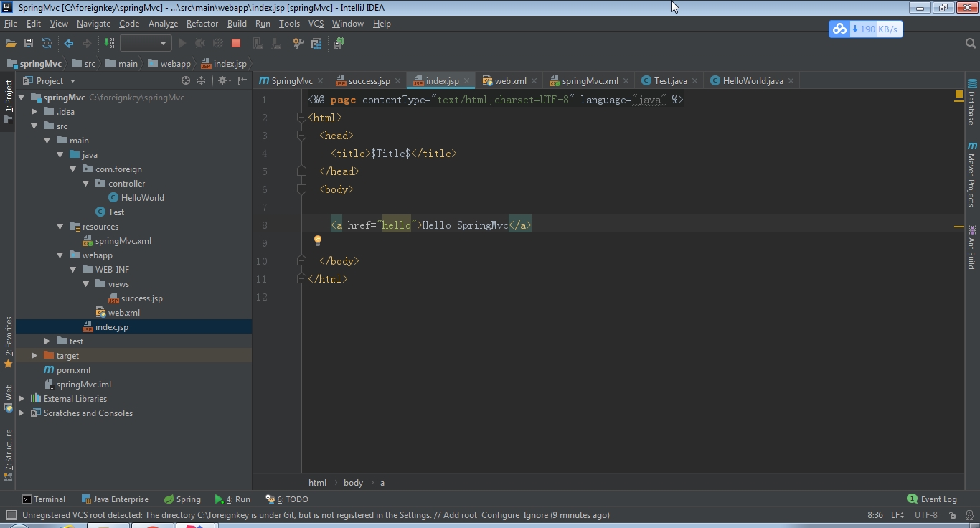Toggle the 1: Project side tab
Image resolution: width=980 pixels, height=528 pixels.
8,100
